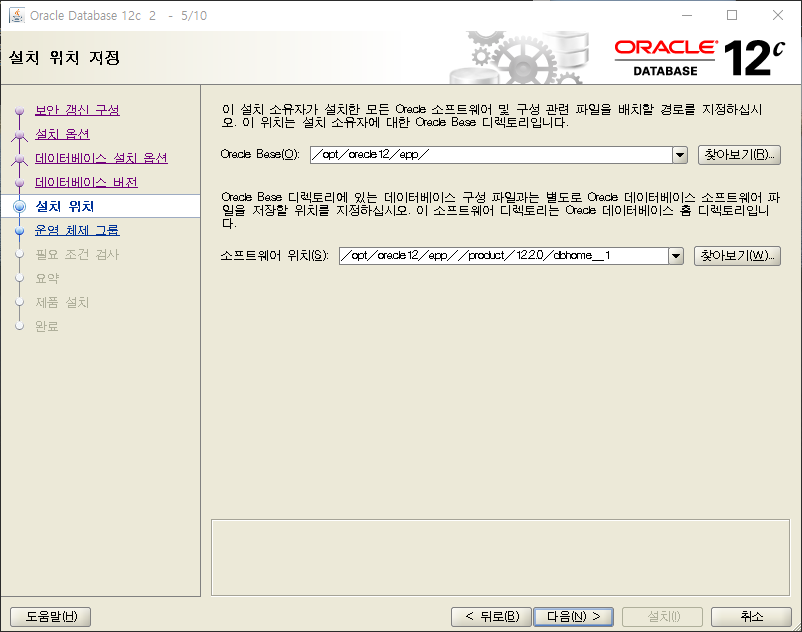Click the 소프트웨어 위치(S): label

275,256
